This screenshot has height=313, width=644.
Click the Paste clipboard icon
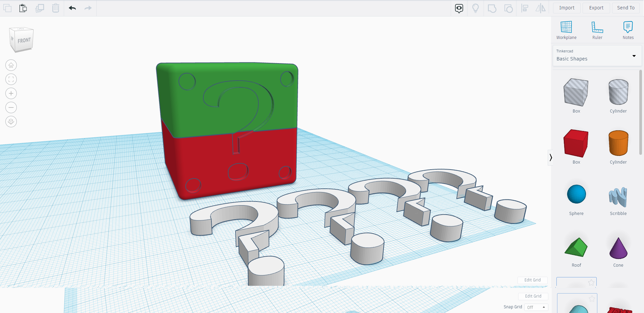pyautogui.click(x=23, y=8)
